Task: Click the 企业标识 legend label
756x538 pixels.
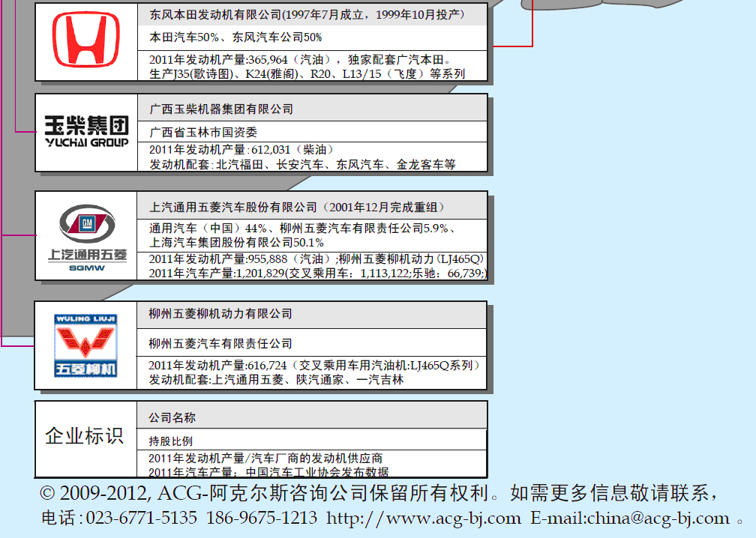Action: [84, 436]
